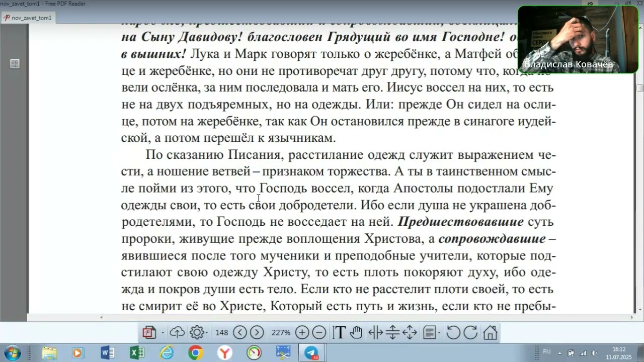Select the text selection tool
The height and width of the screenshot is (362, 644).
[339, 332]
